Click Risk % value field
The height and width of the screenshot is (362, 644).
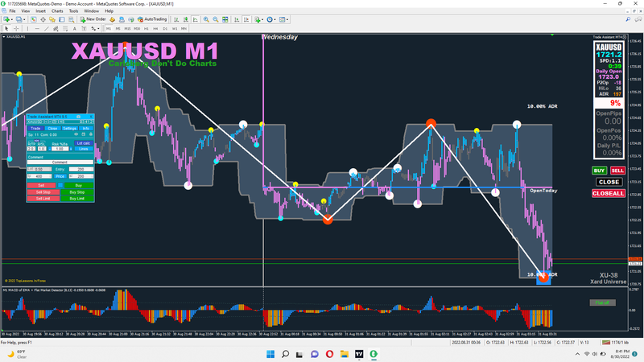point(60,149)
